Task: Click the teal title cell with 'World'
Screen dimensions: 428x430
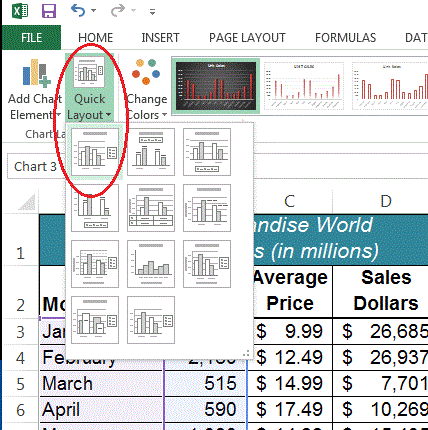Action: pyautogui.click(x=341, y=239)
